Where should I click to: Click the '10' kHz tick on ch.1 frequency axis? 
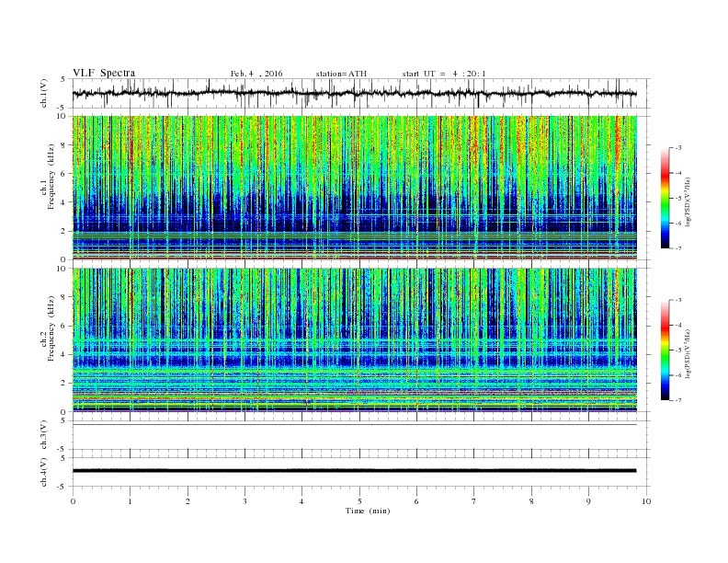[x=63, y=116]
